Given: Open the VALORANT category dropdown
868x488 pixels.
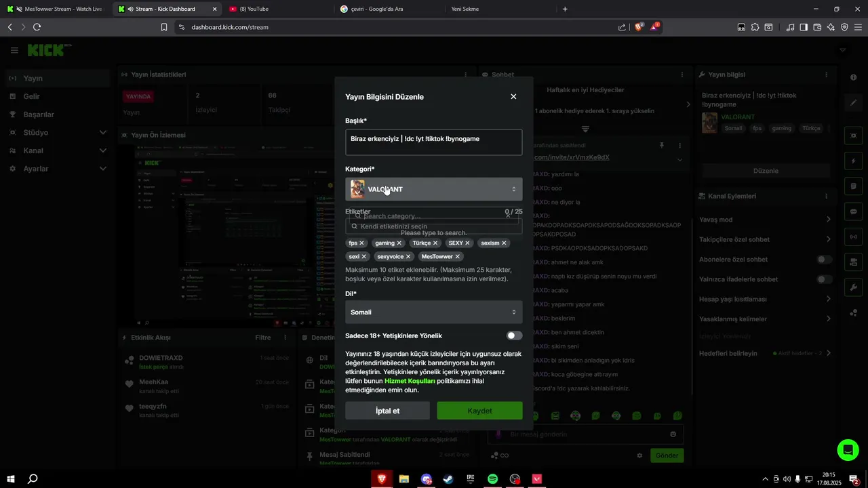Looking at the screenshot, I should point(433,189).
